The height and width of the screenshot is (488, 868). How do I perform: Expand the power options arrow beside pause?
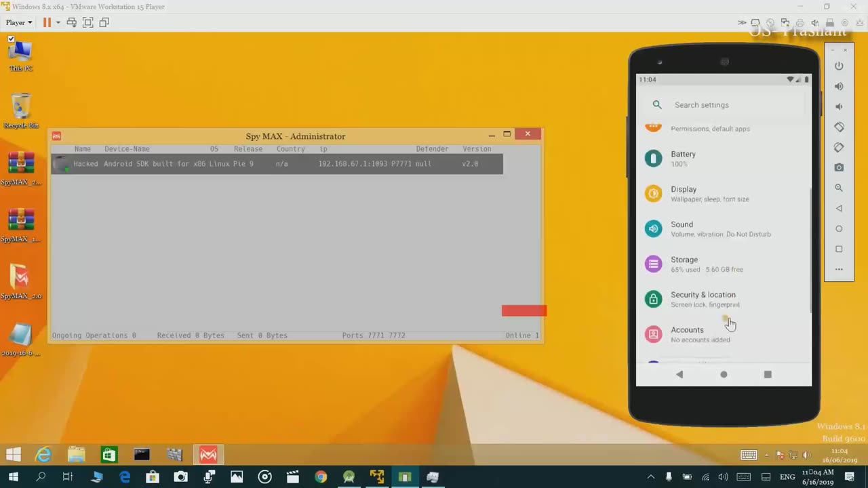(58, 22)
